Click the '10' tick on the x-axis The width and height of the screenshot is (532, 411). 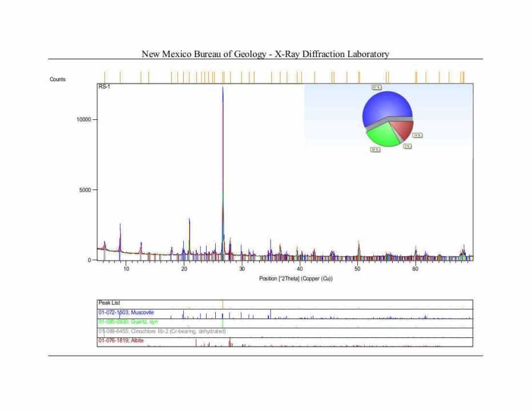click(126, 269)
